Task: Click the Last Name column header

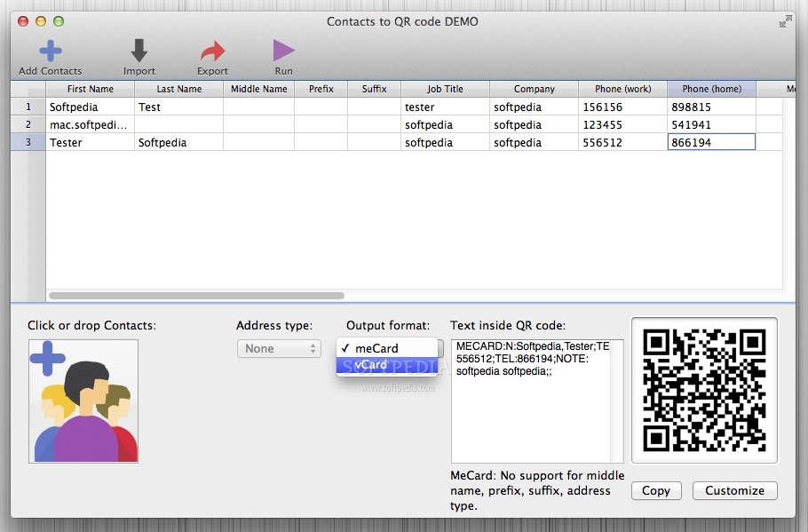Action: tap(178, 89)
